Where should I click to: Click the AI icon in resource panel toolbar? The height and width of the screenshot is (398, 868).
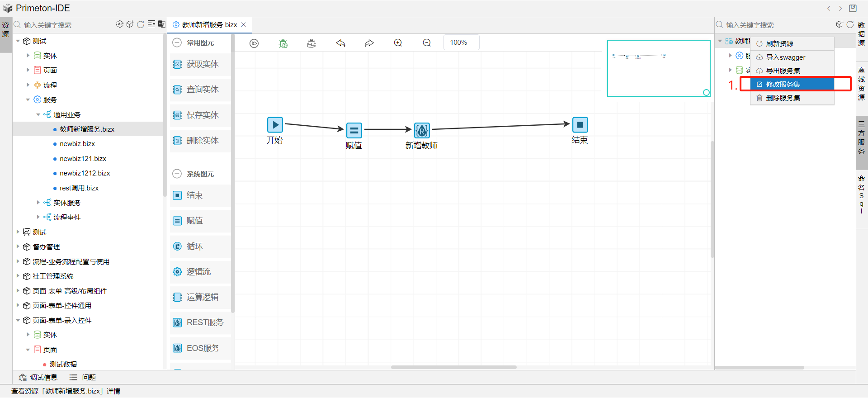point(120,24)
